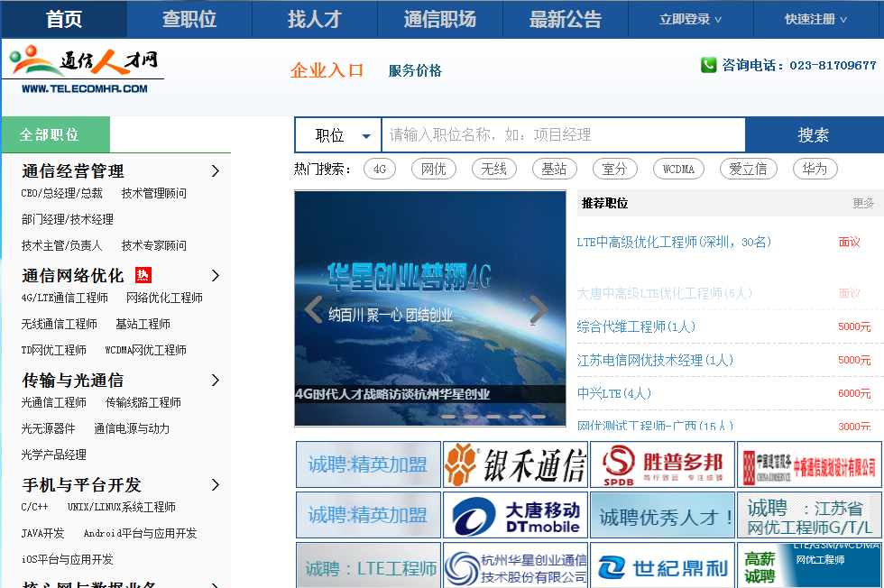
Task: Open 4G时代人才战略访谈杭州华星创业 caption
Action: click(392, 394)
